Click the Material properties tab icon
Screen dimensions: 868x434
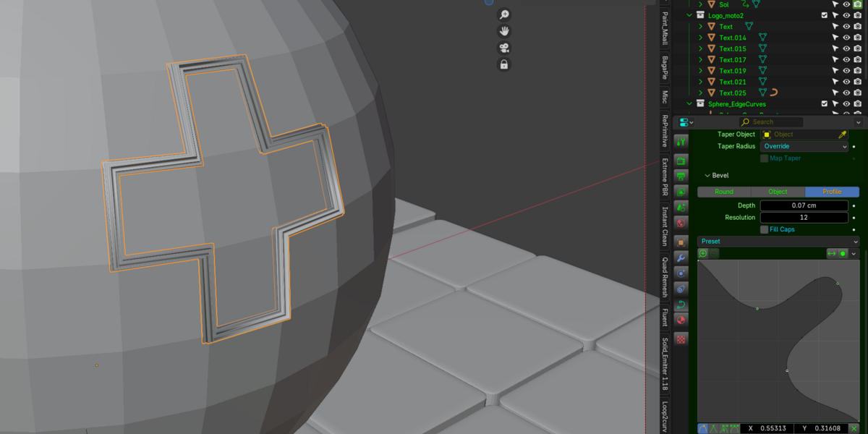coord(681,320)
